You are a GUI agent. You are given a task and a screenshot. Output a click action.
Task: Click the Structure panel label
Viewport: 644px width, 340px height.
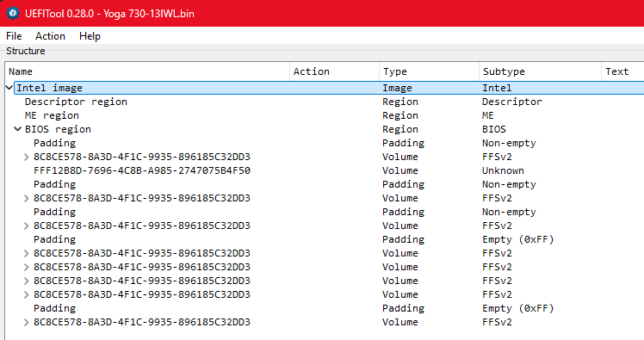(x=26, y=51)
